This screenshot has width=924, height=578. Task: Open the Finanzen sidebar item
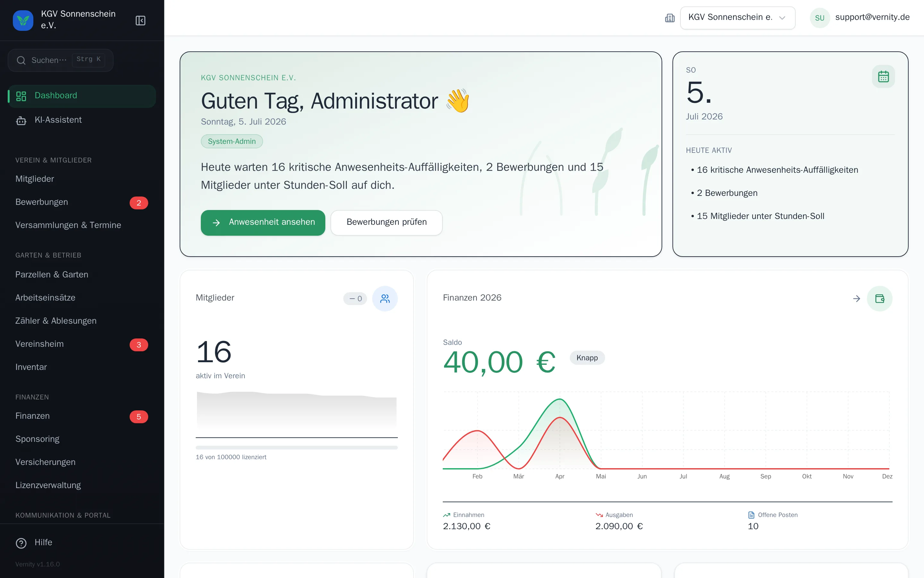(82, 416)
